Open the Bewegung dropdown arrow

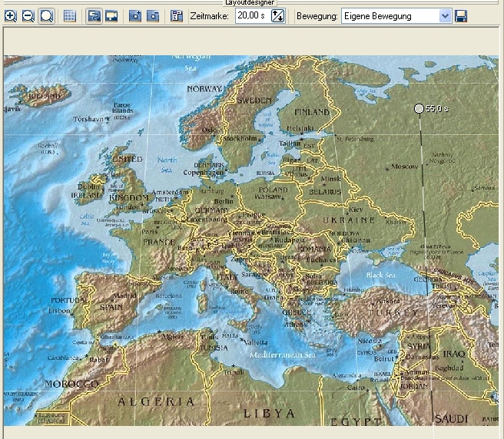click(x=445, y=16)
